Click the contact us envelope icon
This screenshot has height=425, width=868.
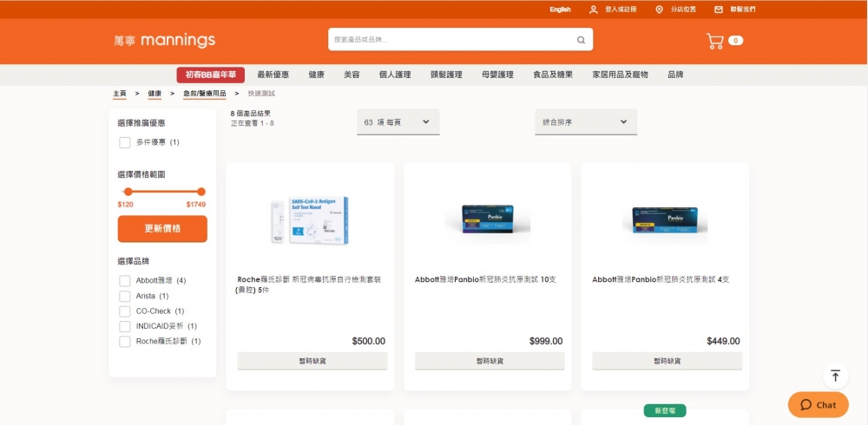click(x=719, y=10)
